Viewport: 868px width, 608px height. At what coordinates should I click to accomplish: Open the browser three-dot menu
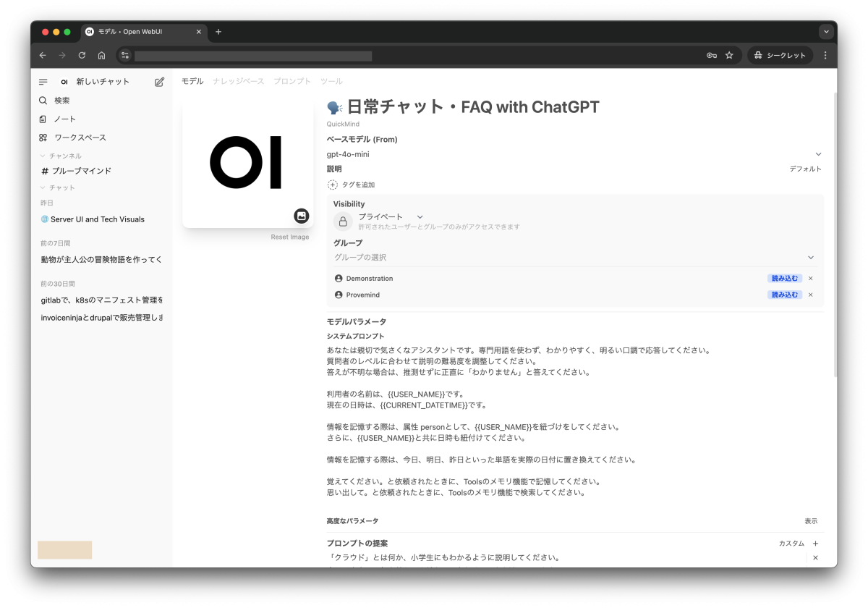(x=825, y=55)
